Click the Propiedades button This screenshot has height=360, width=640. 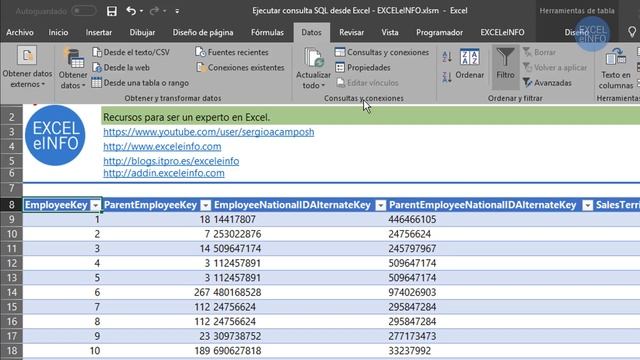pyautogui.click(x=363, y=67)
